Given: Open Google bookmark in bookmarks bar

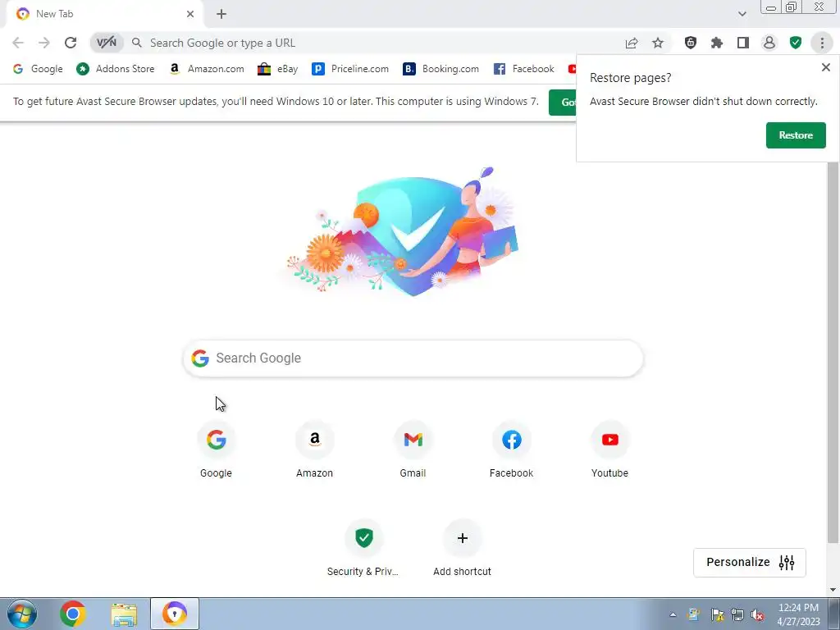Looking at the screenshot, I should pyautogui.click(x=38, y=69).
